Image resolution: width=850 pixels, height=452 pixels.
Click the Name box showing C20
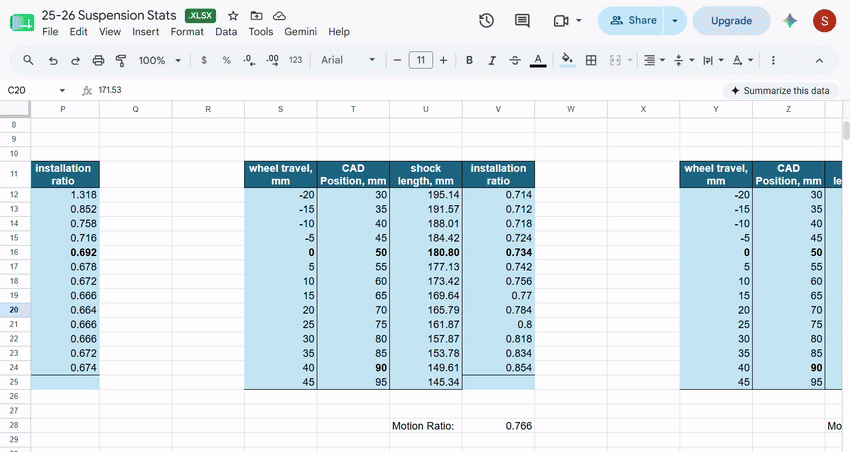30,90
